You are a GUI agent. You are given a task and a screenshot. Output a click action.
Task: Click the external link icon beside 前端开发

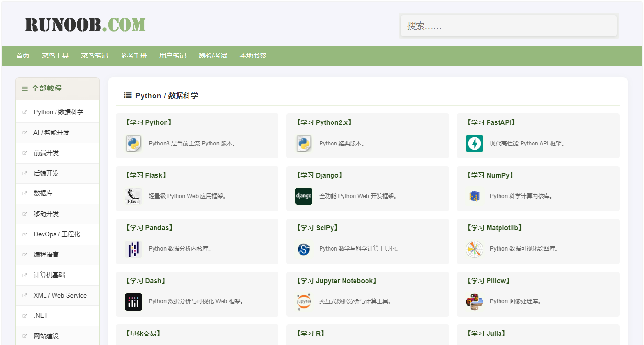(25, 153)
